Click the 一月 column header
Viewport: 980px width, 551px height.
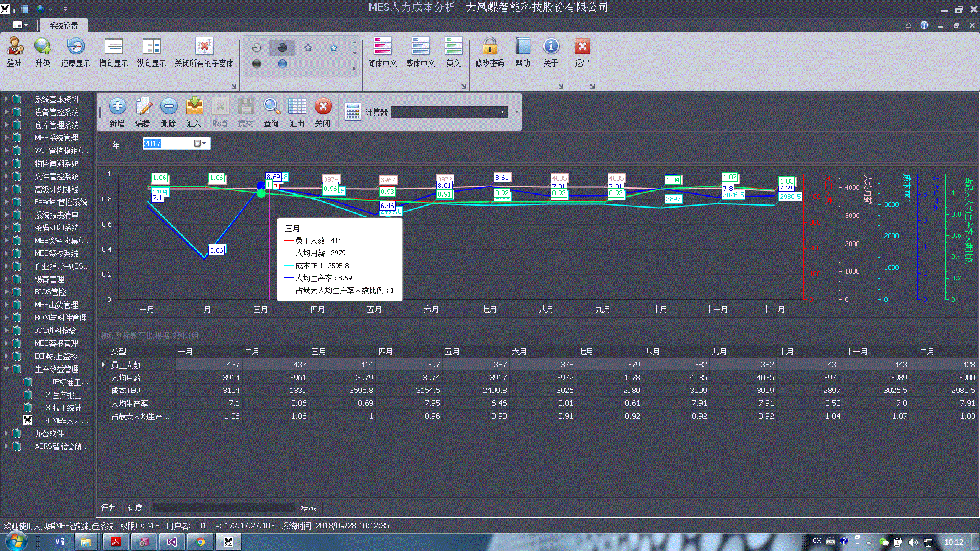point(185,351)
